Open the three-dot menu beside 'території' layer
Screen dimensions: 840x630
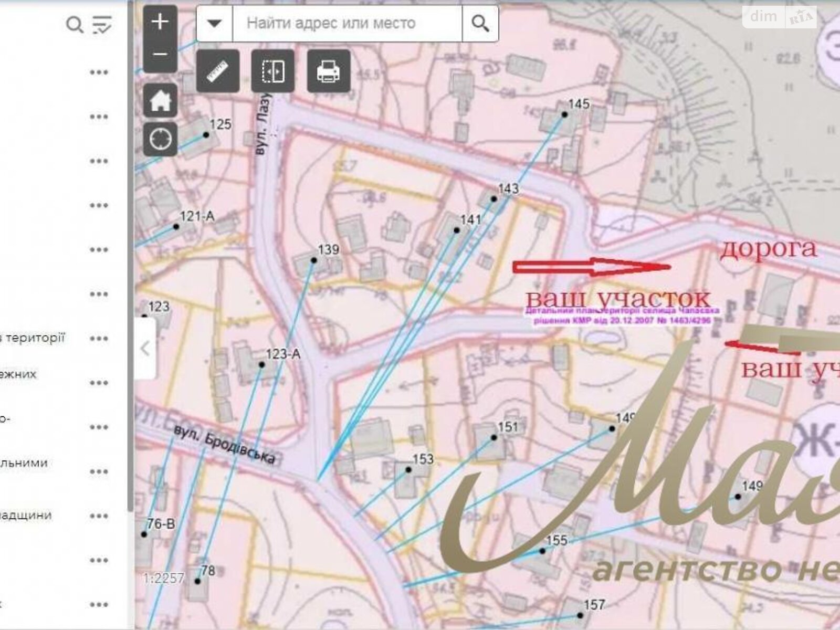click(x=99, y=339)
